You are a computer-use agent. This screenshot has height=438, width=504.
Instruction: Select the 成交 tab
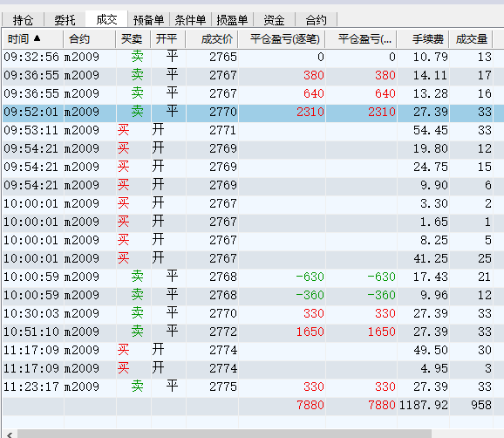pos(106,19)
